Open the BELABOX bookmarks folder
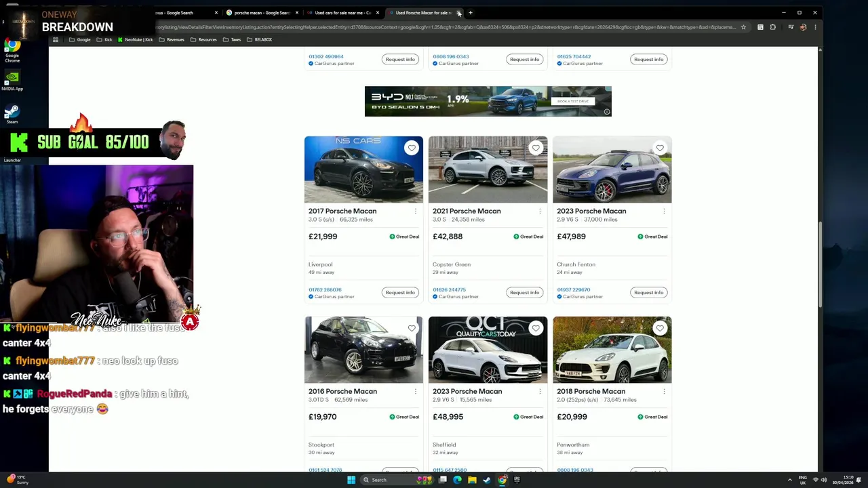The height and width of the screenshot is (488, 868). [259, 40]
